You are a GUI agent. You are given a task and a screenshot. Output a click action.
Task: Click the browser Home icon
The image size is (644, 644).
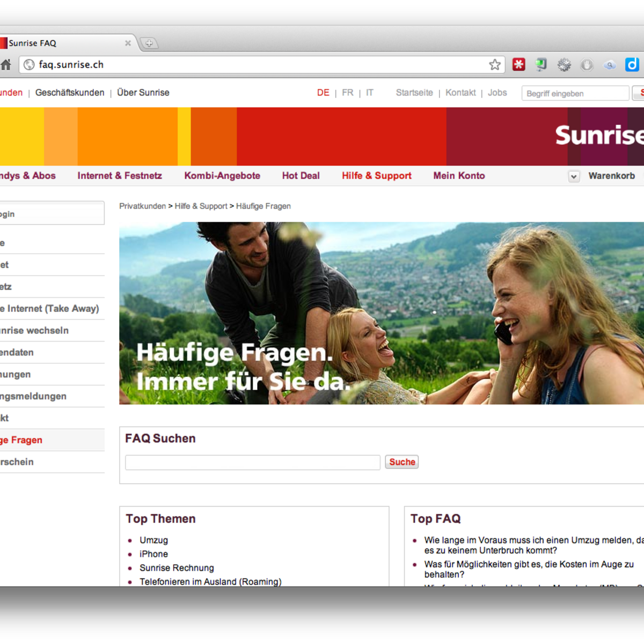(5, 65)
